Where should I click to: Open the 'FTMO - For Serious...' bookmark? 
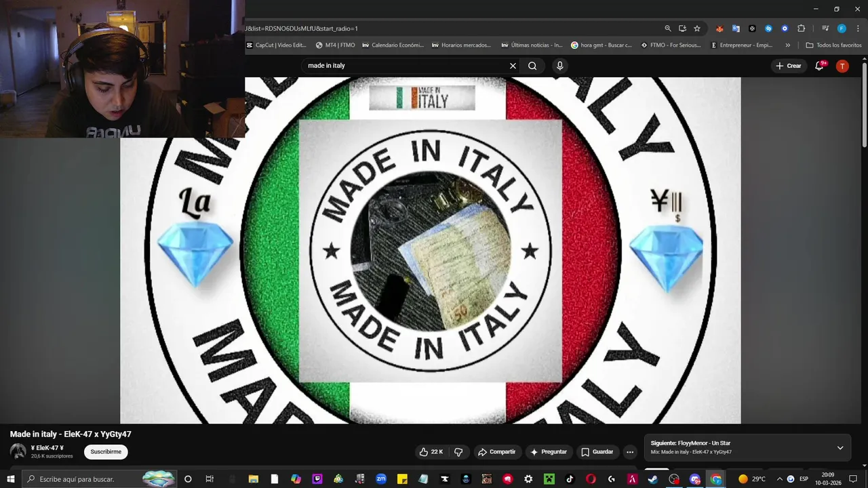[671, 45]
